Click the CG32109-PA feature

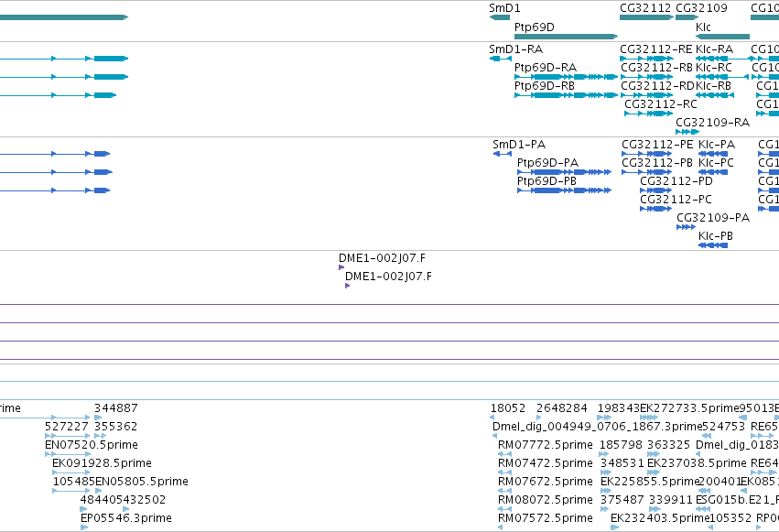tap(687, 227)
